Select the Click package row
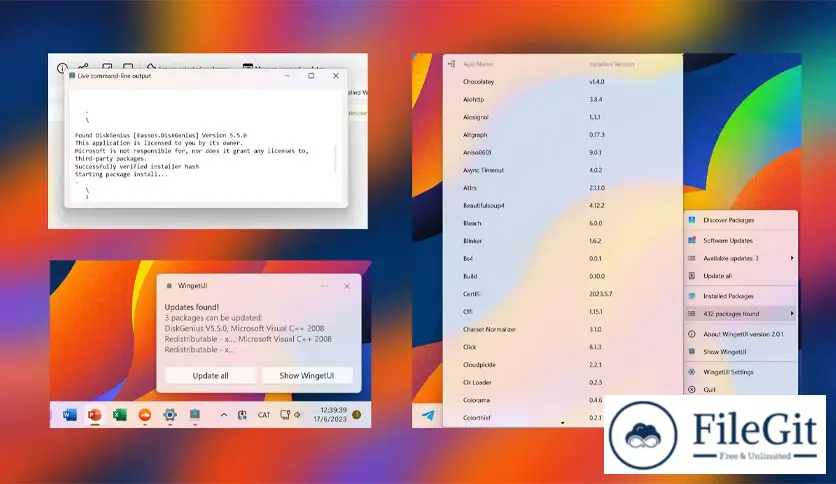This screenshot has width=836, height=484. click(x=562, y=347)
